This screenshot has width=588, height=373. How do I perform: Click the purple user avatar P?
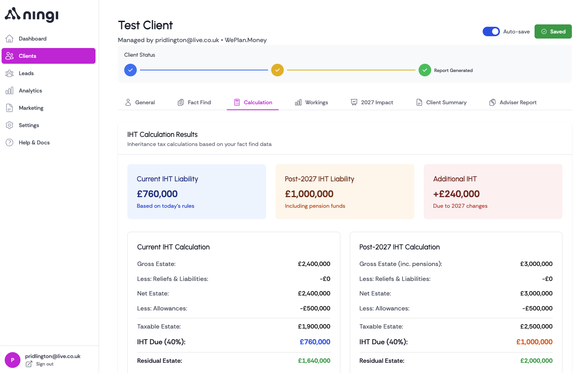pyautogui.click(x=13, y=360)
